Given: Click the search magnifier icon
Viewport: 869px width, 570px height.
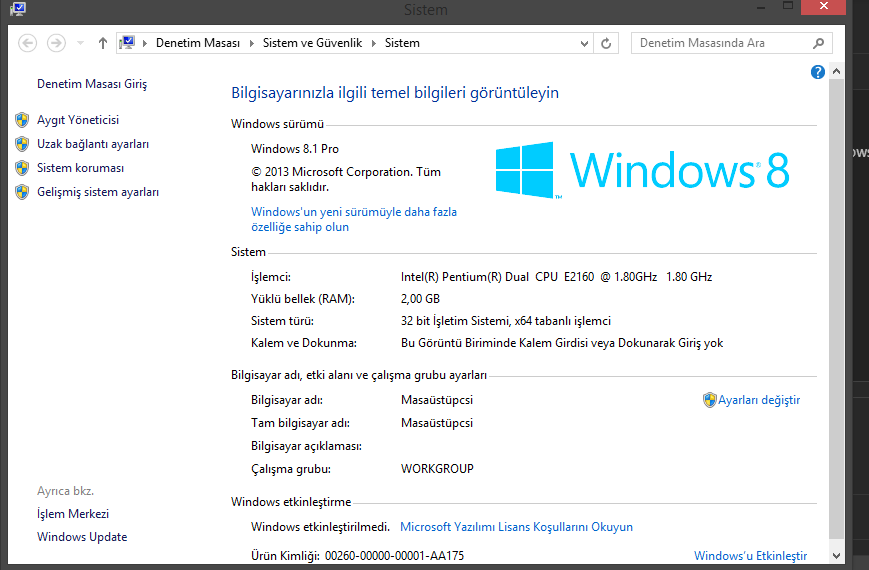Looking at the screenshot, I should 819,43.
